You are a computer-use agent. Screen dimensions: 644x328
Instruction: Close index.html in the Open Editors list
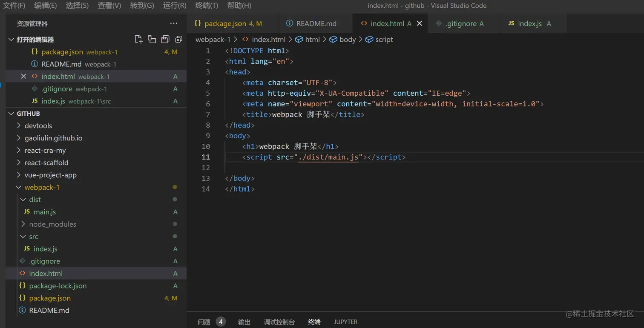point(23,77)
